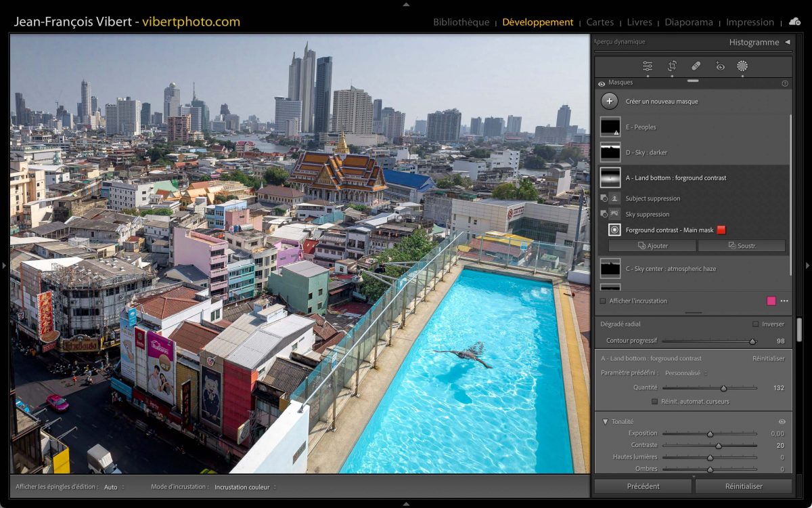Select the Crop overlay tool

(x=672, y=66)
